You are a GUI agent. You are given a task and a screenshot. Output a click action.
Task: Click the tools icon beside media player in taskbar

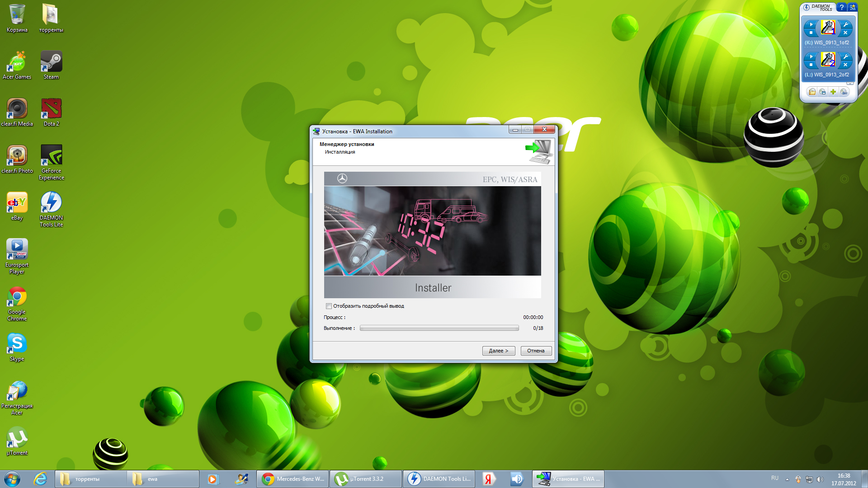pos(241,479)
